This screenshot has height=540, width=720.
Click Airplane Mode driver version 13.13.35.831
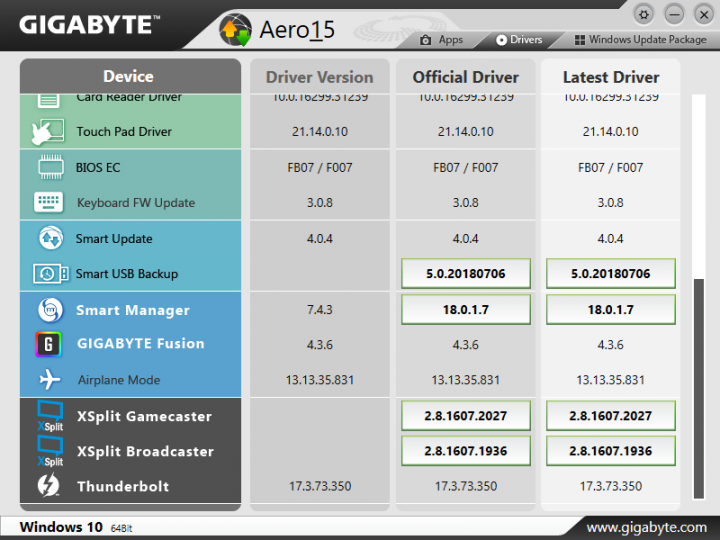point(320,380)
